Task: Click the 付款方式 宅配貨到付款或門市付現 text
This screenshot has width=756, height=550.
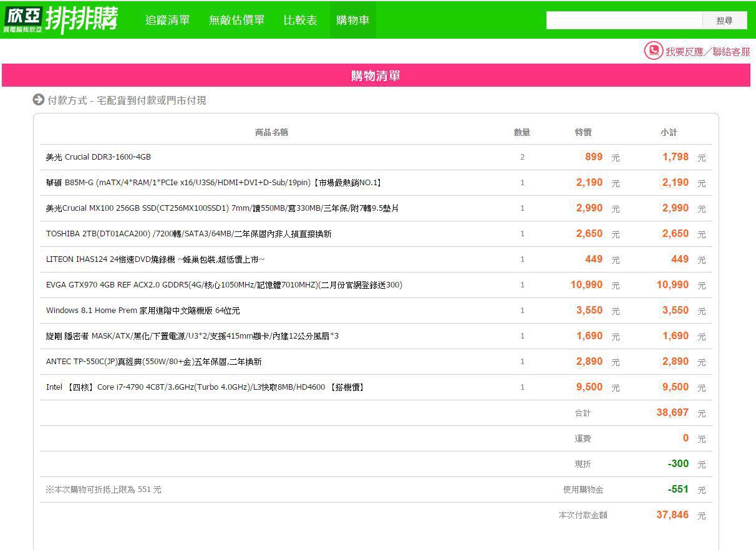Action: click(127, 100)
